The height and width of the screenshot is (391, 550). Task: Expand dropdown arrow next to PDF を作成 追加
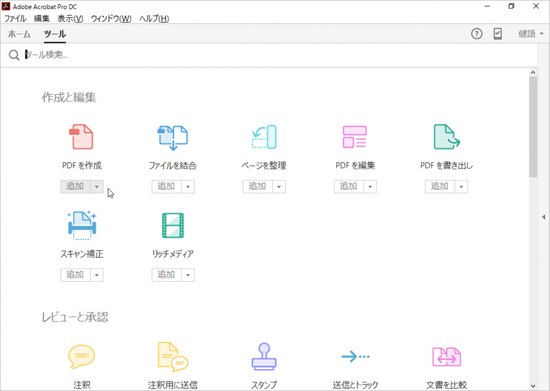point(97,187)
